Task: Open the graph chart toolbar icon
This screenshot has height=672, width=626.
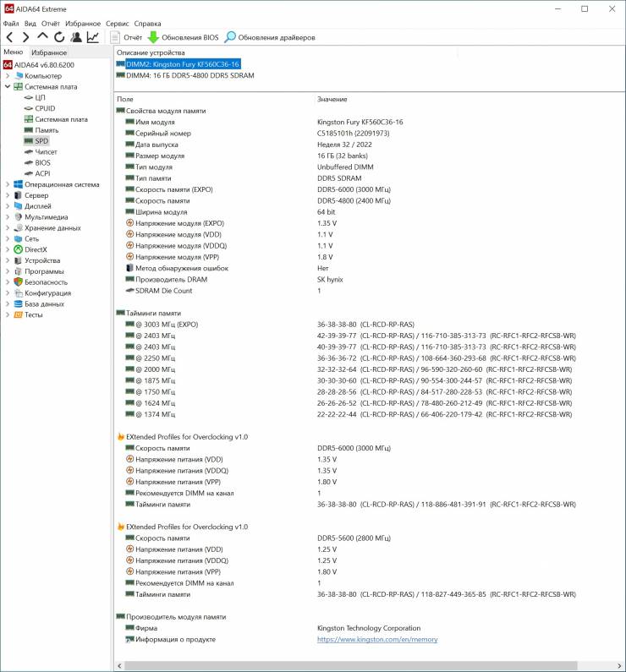Action: (92, 37)
